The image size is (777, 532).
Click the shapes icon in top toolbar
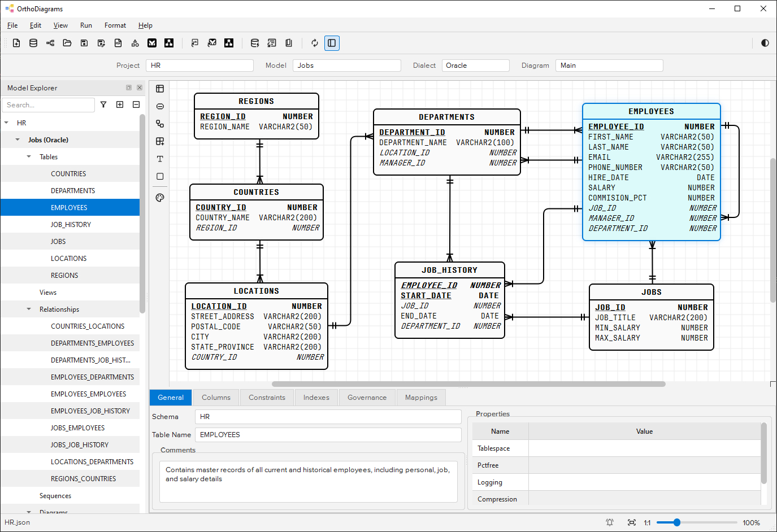(135, 43)
